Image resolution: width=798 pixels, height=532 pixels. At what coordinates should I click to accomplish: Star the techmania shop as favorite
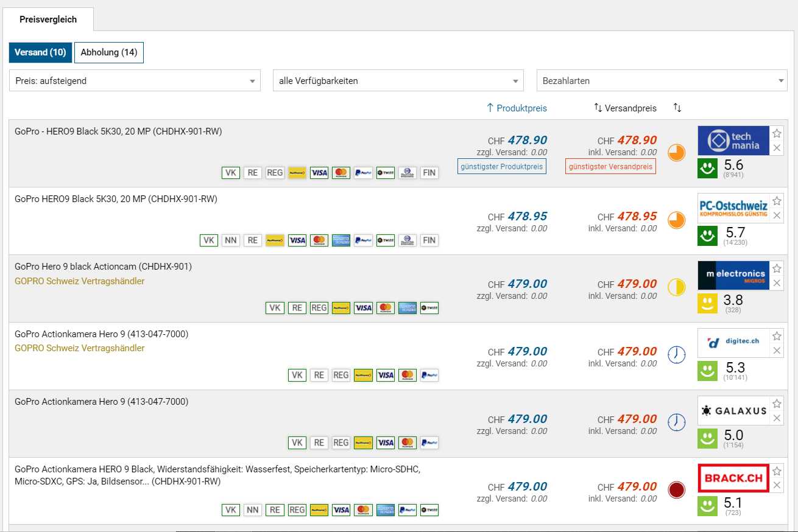(x=777, y=134)
